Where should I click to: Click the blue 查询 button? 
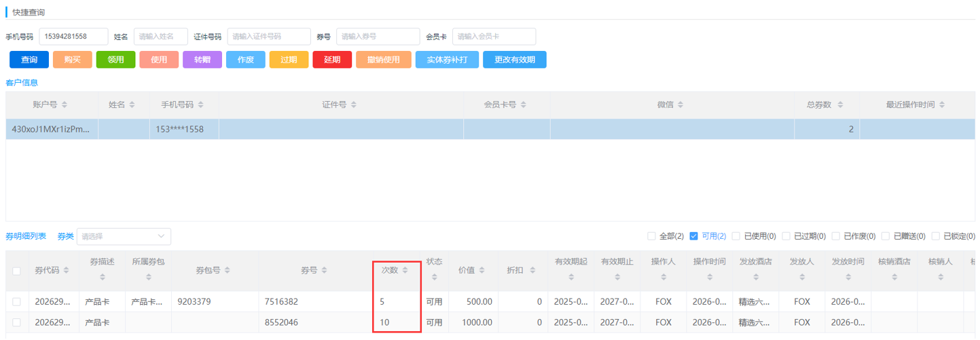click(x=29, y=60)
